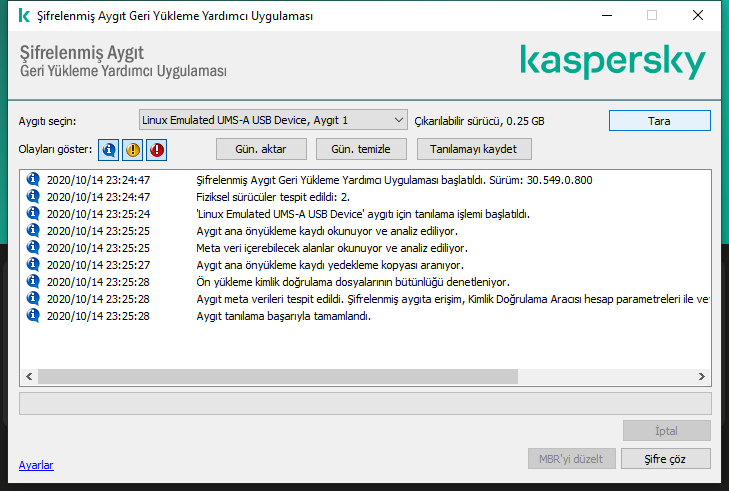Open the device selection dropdown

tap(273, 120)
